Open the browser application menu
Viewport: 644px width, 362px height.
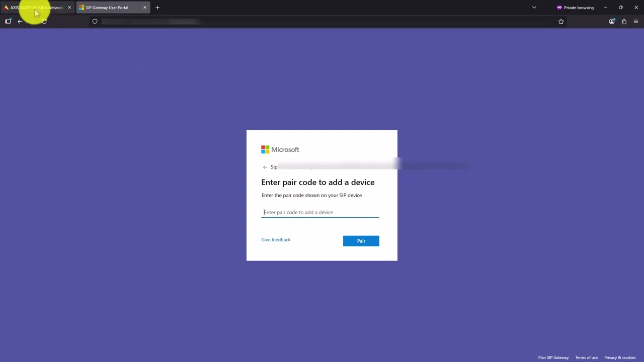(x=636, y=22)
